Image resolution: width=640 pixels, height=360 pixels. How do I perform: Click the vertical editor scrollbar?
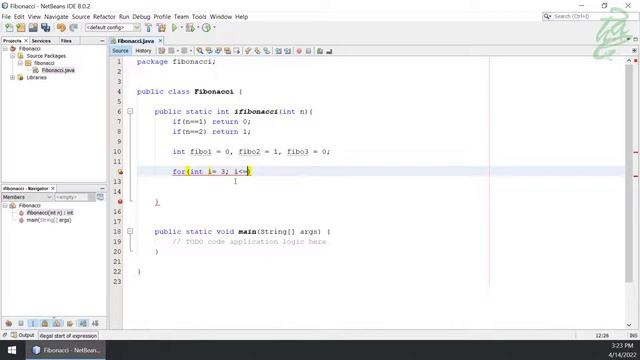[629, 173]
